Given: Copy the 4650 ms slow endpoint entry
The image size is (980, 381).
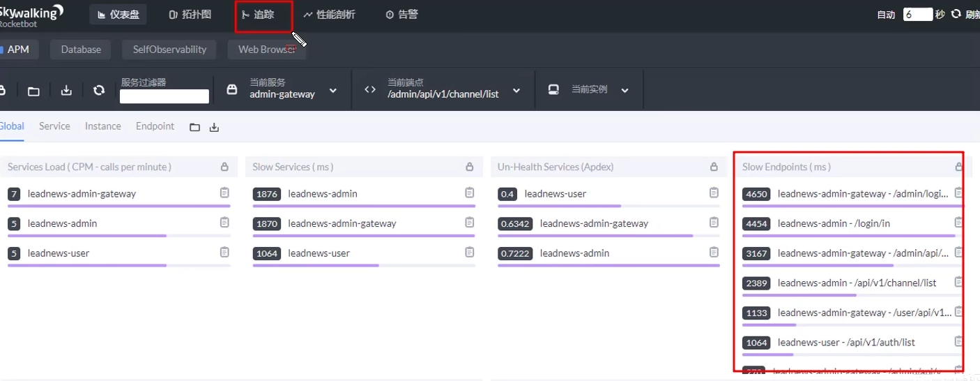Looking at the screenshot, I should (x=958, y=193).
